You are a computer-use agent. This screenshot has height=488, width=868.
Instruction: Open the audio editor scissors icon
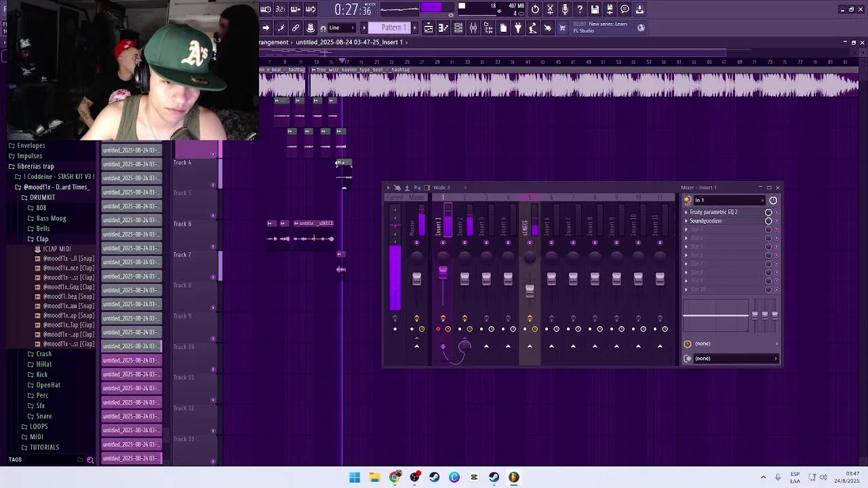[550, 9]
